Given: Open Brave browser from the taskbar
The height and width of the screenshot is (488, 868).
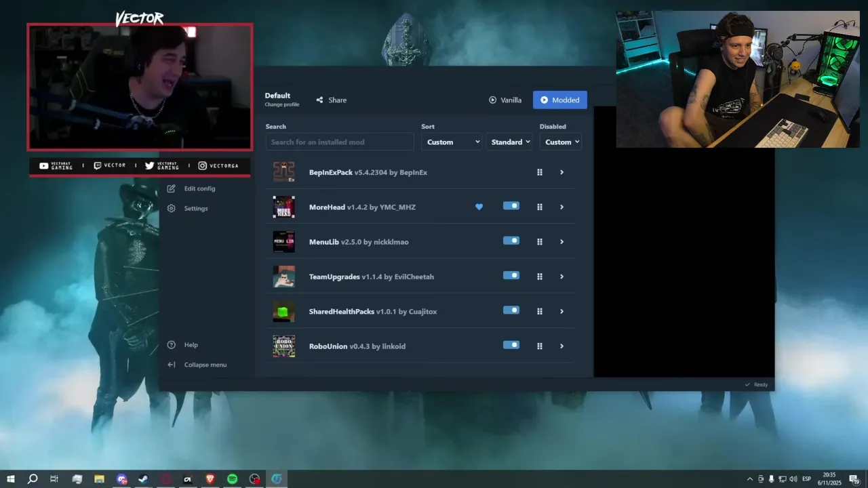Looking at the screenshot, I should tap(210, 479).
